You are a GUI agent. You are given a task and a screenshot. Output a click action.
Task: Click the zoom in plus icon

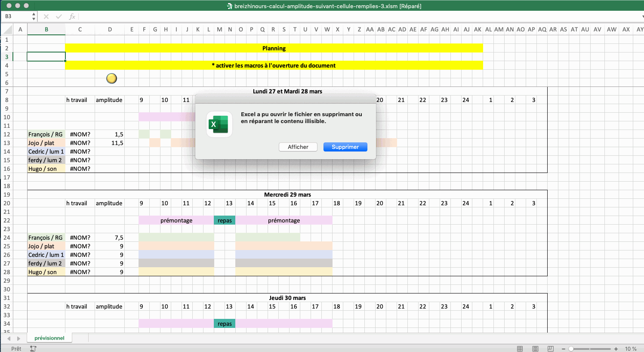[616, 349]
